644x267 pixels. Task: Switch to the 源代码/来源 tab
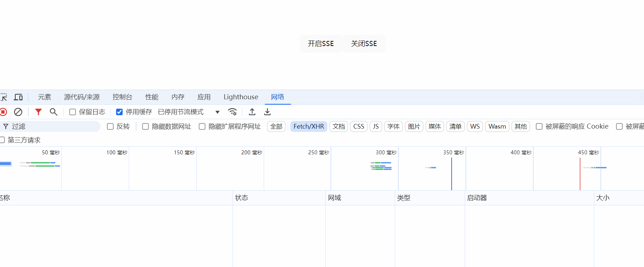pyautogui.click(x=82, y=97)
